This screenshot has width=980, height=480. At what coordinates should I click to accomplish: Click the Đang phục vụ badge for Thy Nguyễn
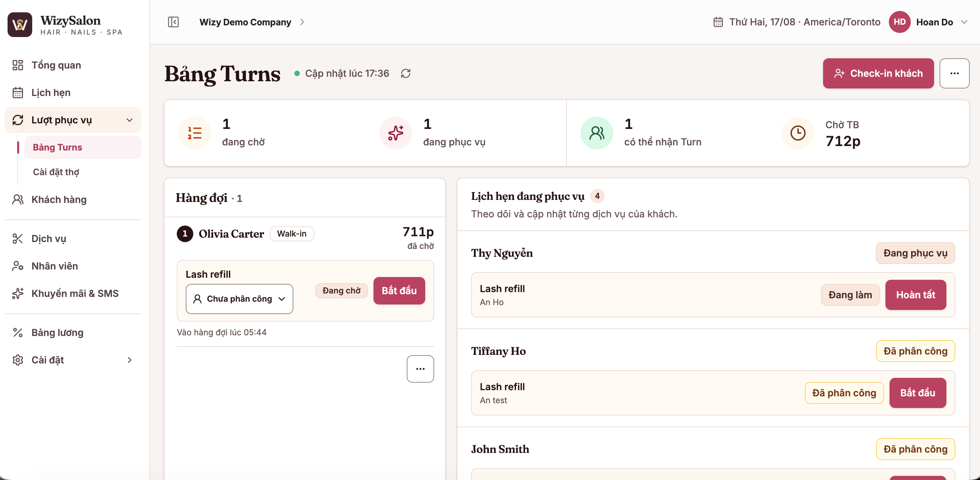(x=915, y=253)
